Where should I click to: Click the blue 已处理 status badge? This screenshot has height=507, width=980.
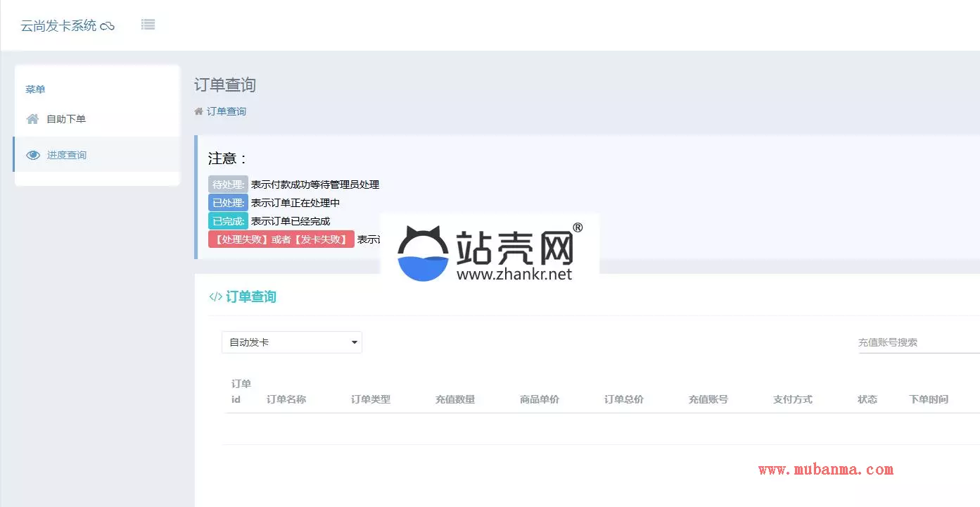tap(228, 203)
